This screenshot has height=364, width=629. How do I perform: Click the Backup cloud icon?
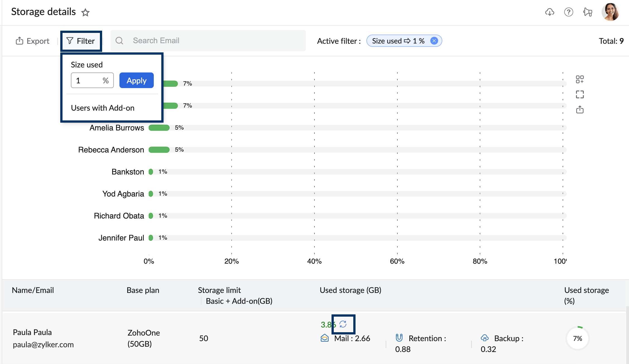pyautogui.click(x=485, y=338)
